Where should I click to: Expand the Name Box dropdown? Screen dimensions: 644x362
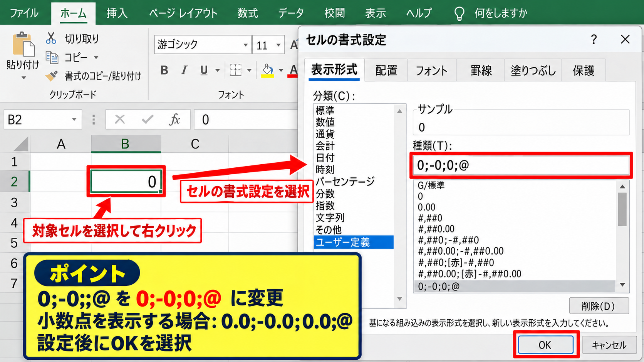pyautogui.click(x=74, y=119)
